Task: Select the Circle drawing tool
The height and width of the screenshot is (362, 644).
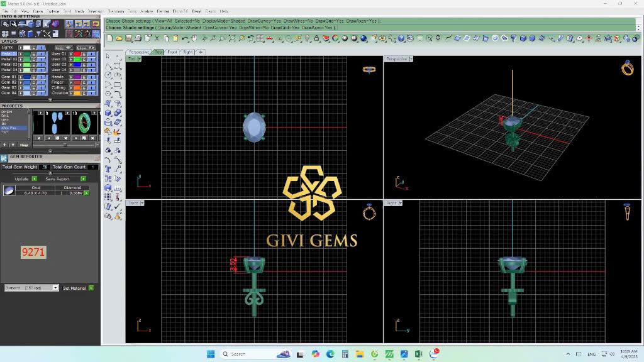Action: tap(108, 75)
